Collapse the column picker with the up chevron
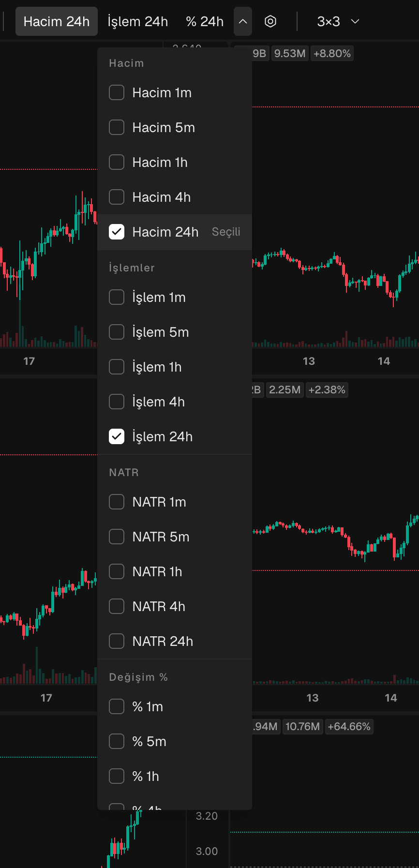The height and width of the screenshot is (868, 419). [243, 21]
